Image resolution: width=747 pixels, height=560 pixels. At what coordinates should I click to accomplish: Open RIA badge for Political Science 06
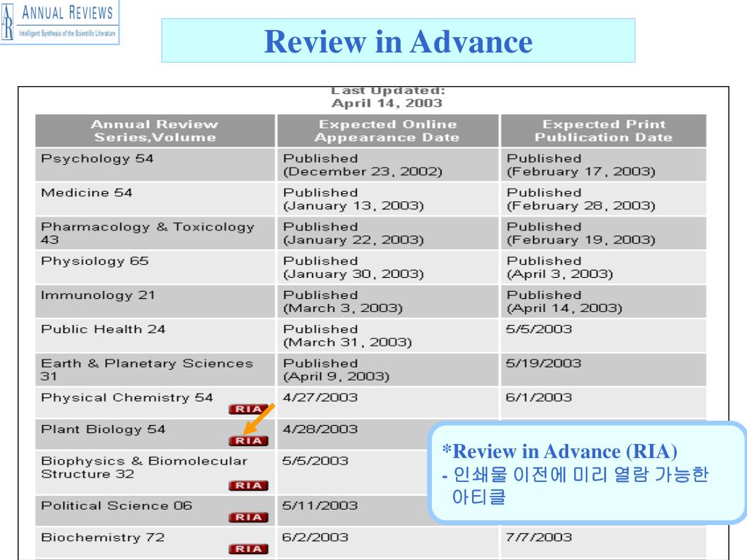[248, 517]
